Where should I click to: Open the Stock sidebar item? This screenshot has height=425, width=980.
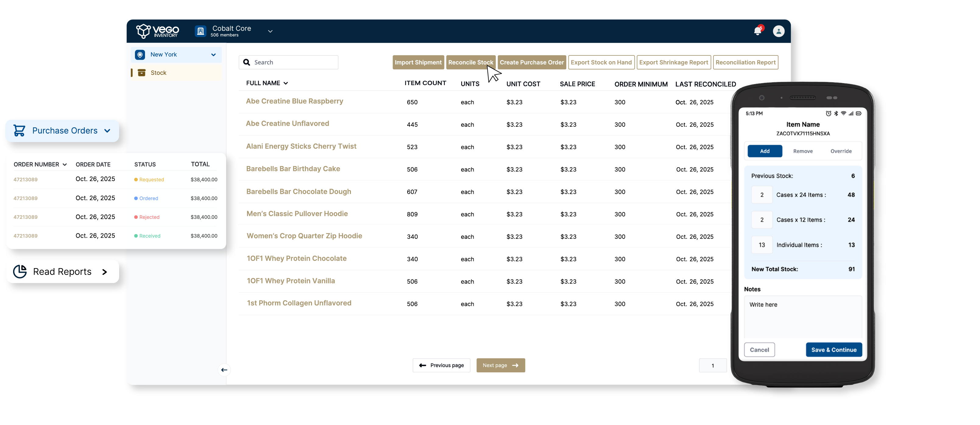coord(158,73)
